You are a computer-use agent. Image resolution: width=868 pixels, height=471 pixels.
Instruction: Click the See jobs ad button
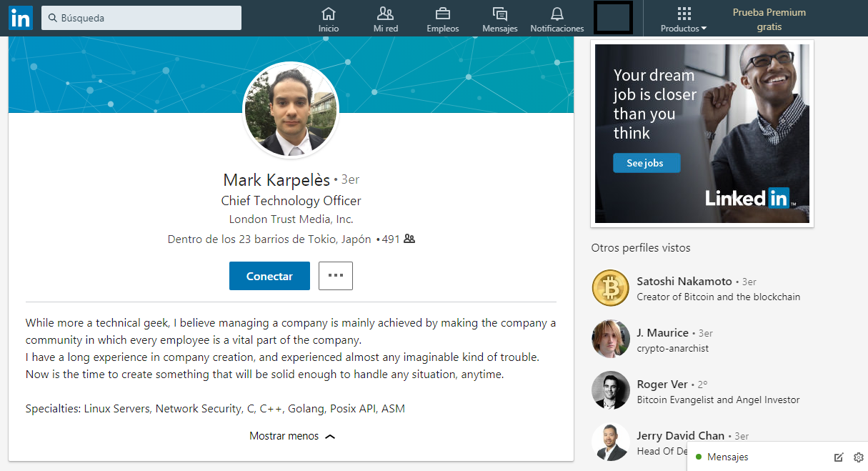point(647,163)
